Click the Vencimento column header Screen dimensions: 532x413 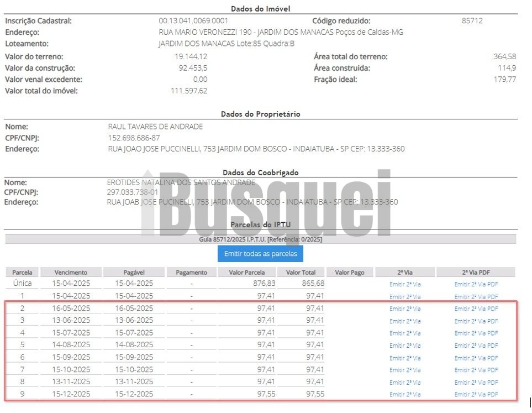[x=71, y=273]
